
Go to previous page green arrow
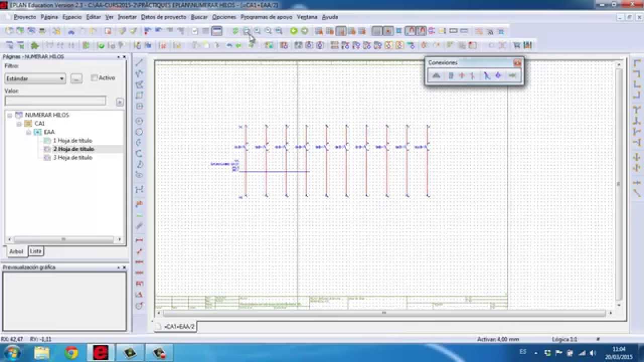point(293,31)
